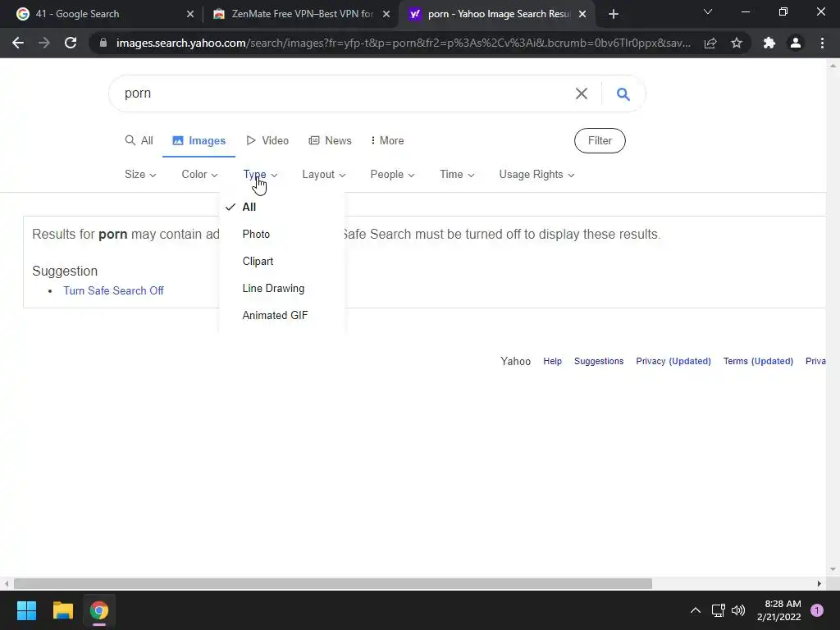Expand the Usage Rights dropdown
The height and width of the screenshot is (630, 840).
tap(536, 175)
